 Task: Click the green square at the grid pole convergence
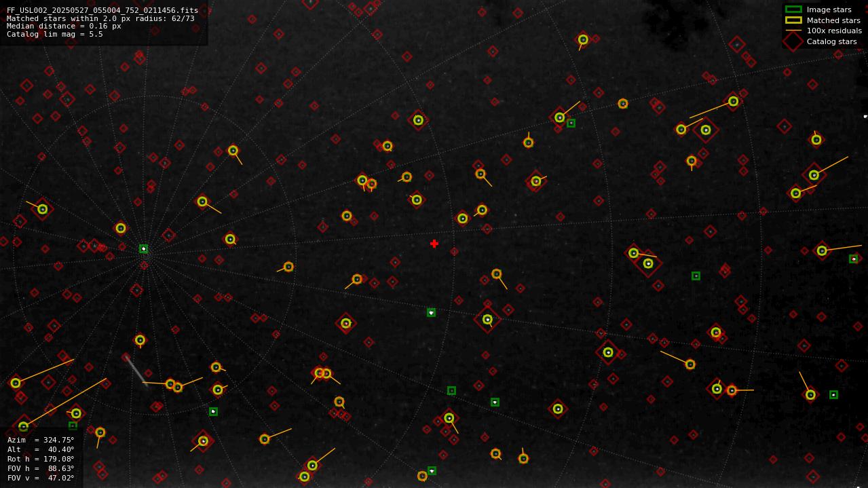143,249
